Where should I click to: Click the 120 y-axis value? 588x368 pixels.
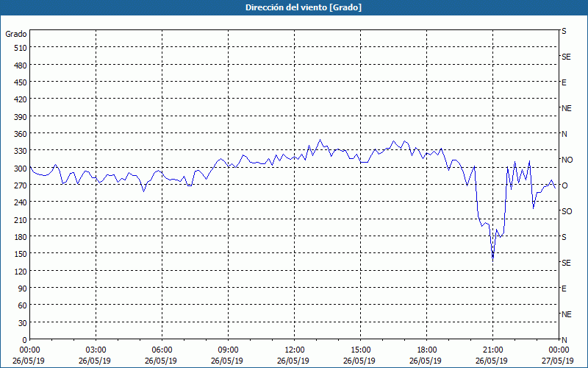point(21,271)
